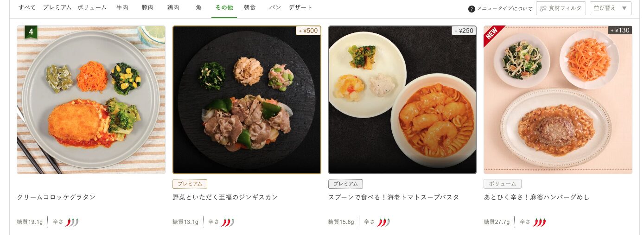Click the rank 4 badge on croquette dish
Image resolution: width=644 pixels, height=235 pixels.
point(31,32)
